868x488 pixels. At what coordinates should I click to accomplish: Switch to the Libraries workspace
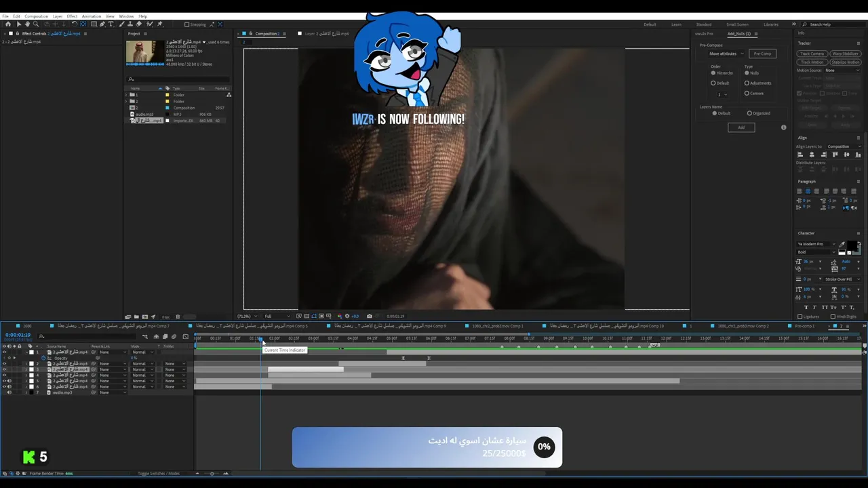click(771, 24)
